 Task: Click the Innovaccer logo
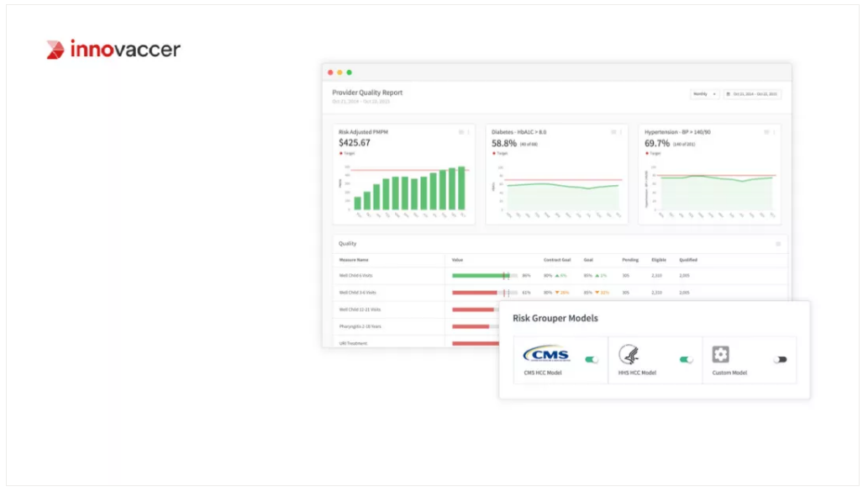[113, 50]
